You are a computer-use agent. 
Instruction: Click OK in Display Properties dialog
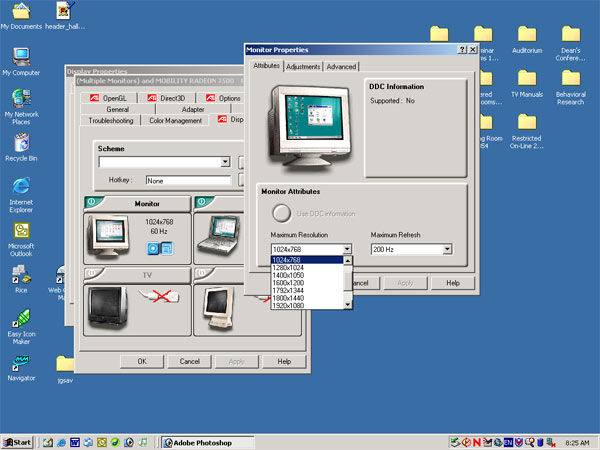point(142,361)
